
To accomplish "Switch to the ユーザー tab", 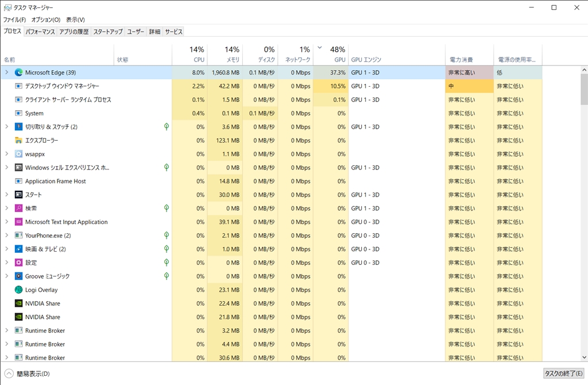I will 136,32.
